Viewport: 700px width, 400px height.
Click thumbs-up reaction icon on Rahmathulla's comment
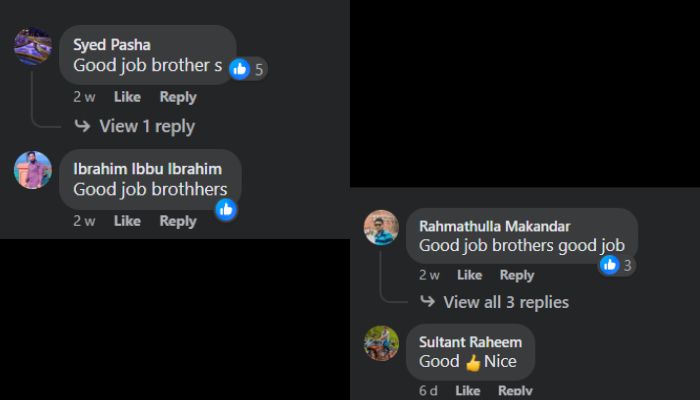(x=609, y=265)
